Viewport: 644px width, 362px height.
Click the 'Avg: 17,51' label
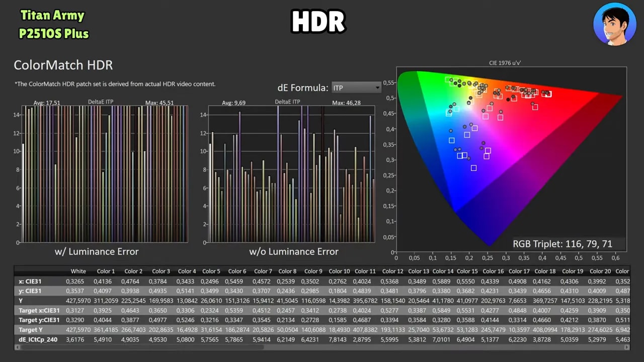coord(47,103)
